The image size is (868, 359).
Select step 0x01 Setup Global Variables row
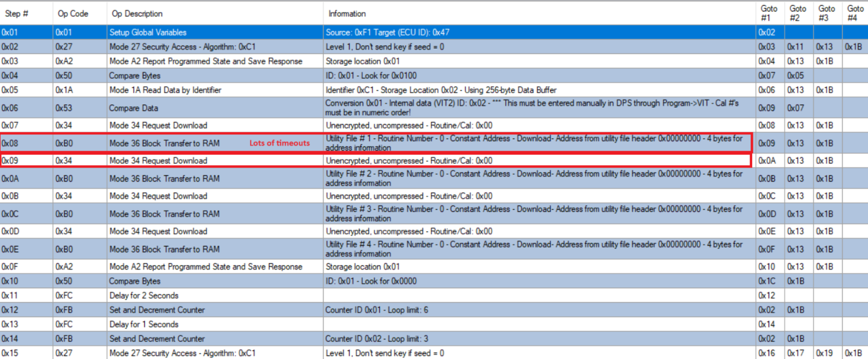tap(434, 32)
